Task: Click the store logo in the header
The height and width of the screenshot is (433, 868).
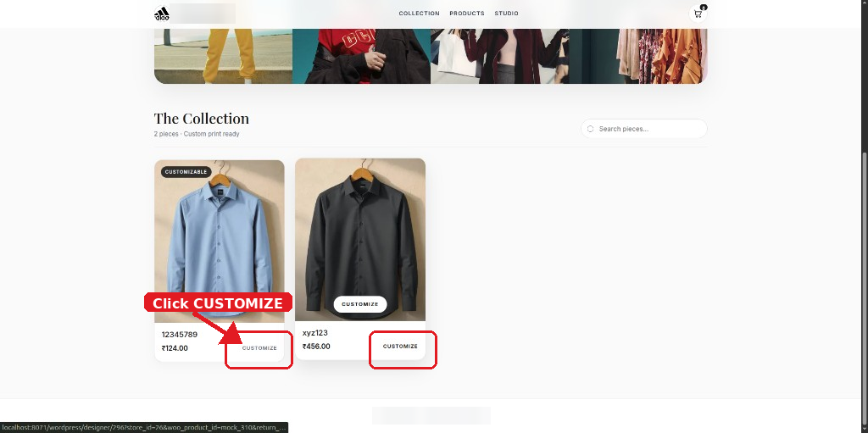Action: tap(162, 14)
